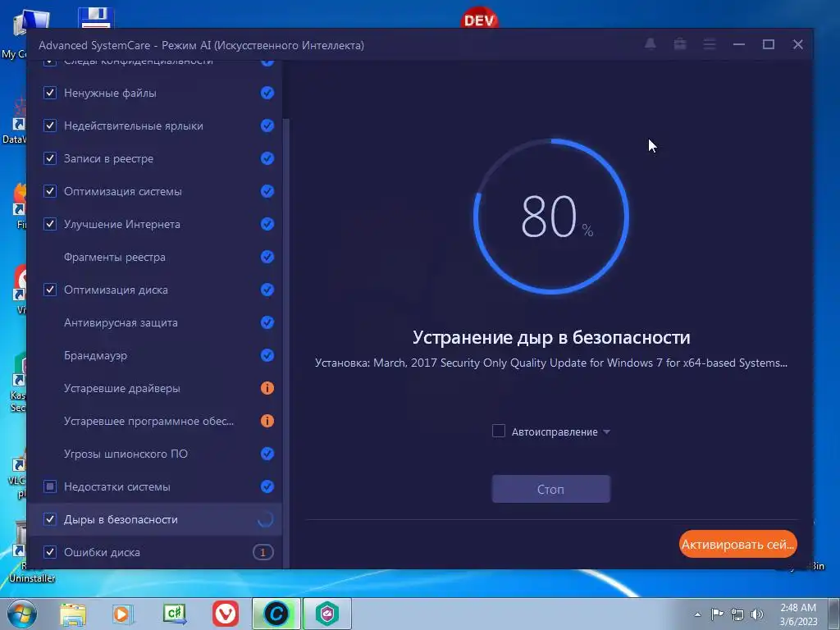Click the left panel vertical scrollbar
This screenshot has height=630, width=840.
click(x=286, y=343)
